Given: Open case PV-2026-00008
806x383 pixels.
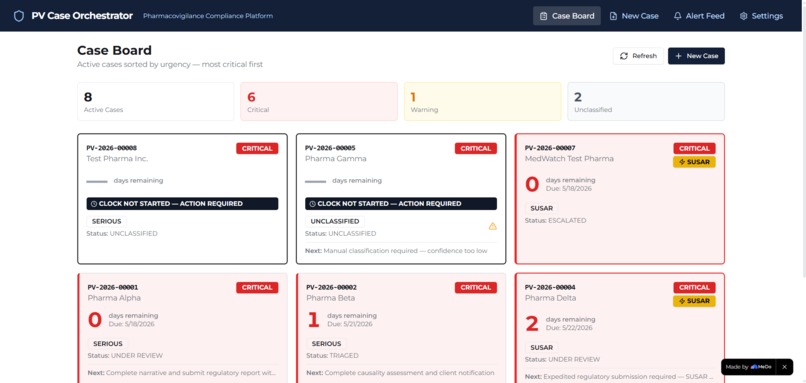Looking at the screenshot, I should pyautogui.click(x=182, y=199).
